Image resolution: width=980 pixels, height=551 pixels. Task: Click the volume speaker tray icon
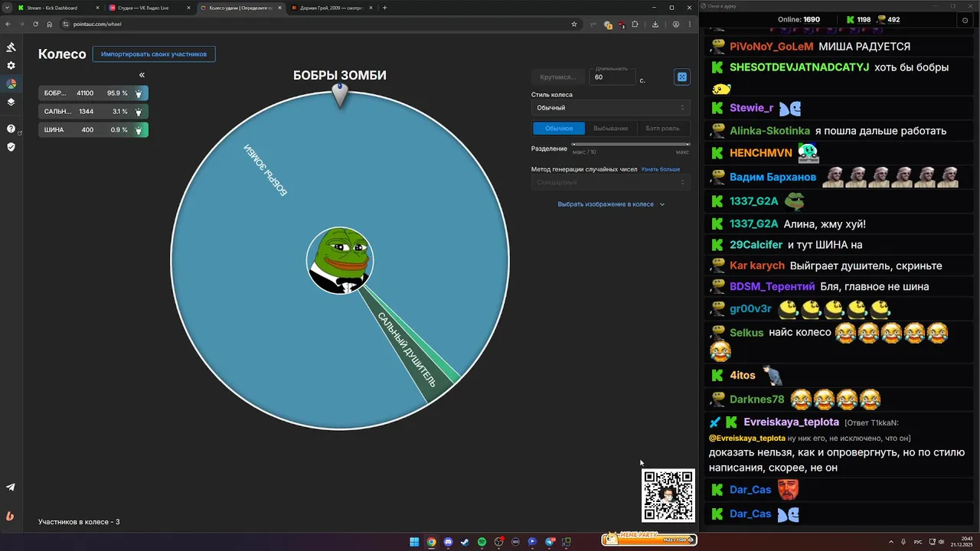pos(941,542)
